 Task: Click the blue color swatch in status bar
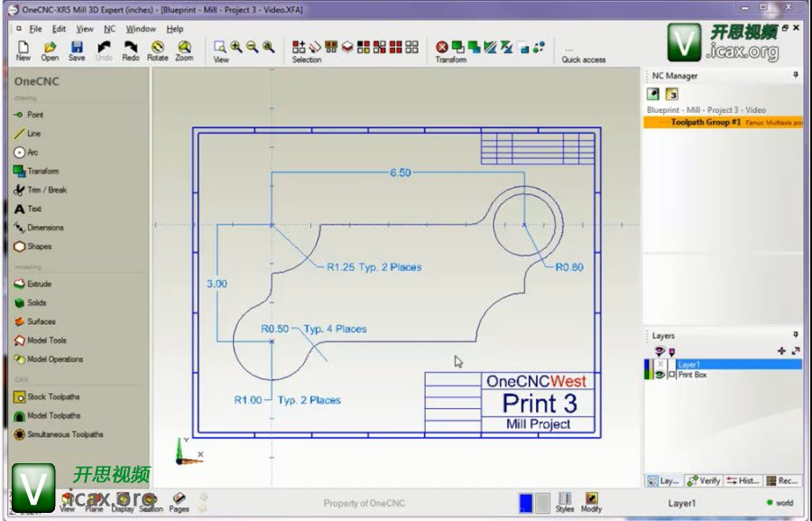coord(525,502)
